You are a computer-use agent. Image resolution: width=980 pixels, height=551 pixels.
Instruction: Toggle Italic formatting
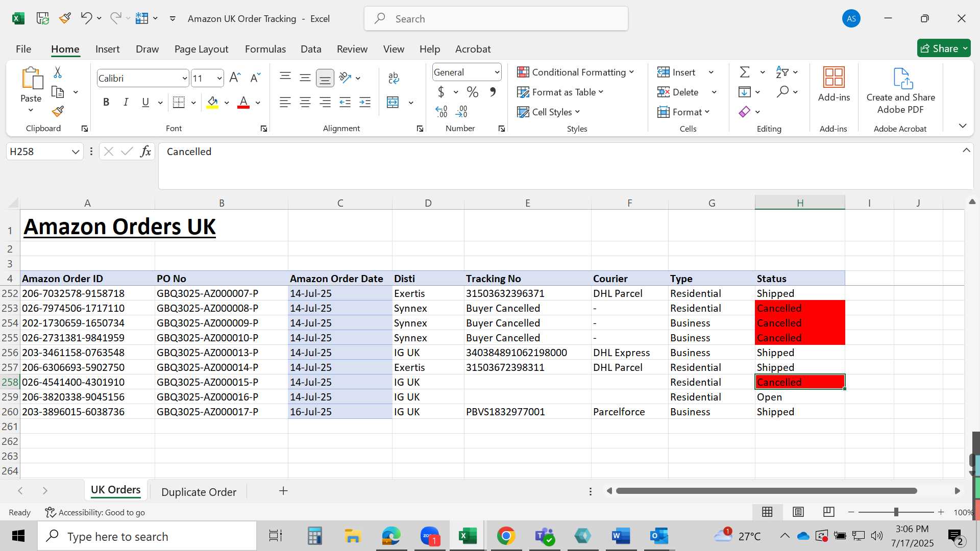tap(126, 102)
